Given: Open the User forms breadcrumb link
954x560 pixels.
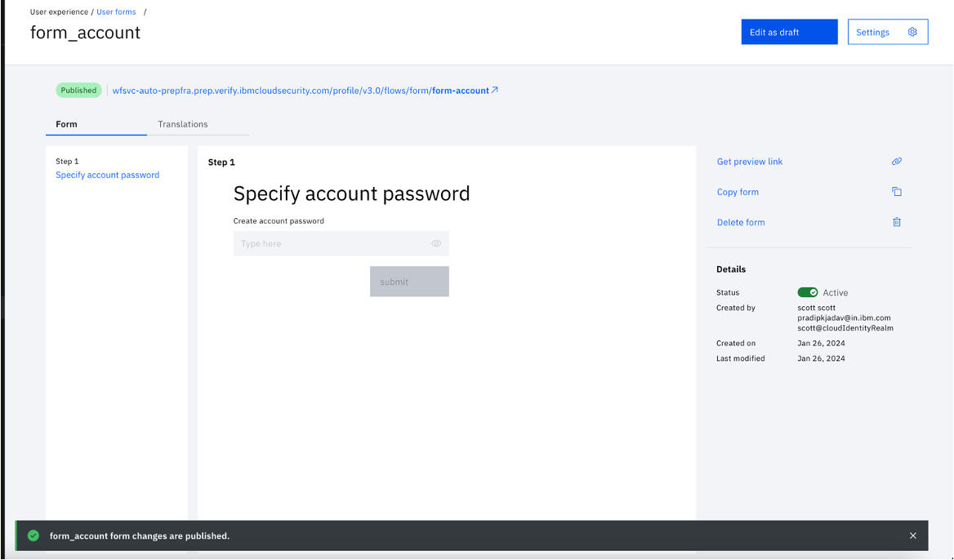Looking at the screenshot, I should [x=116, y=11].
